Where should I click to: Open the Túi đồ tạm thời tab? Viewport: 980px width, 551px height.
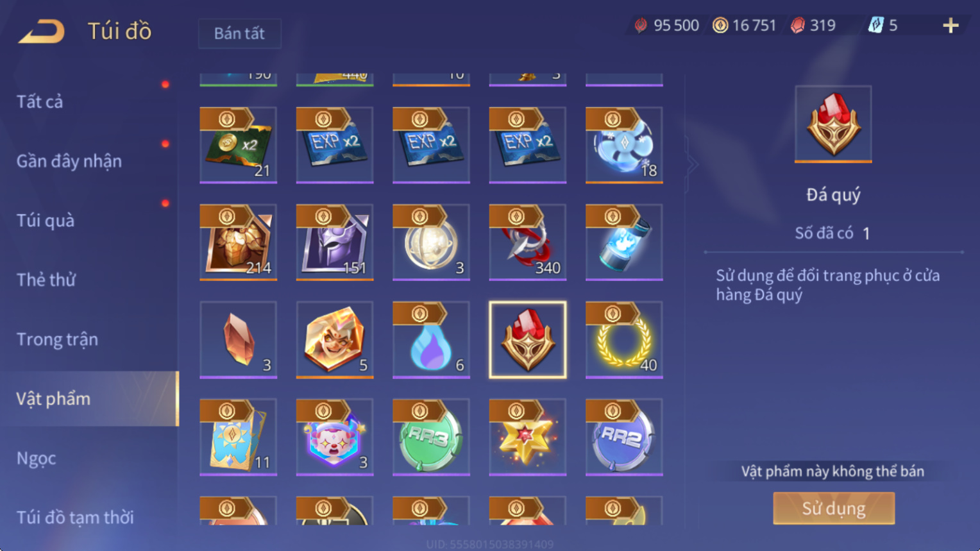pos(75,517)
